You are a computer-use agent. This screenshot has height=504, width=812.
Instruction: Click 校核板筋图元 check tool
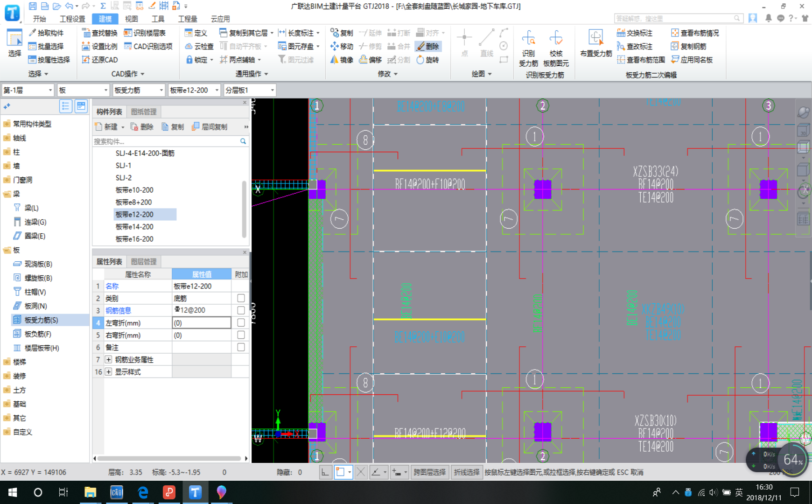tap(556, 49)
